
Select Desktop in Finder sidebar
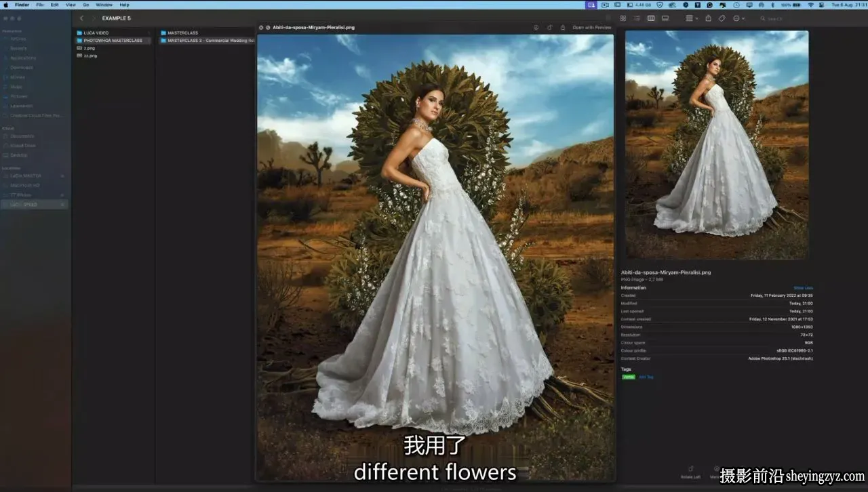point(19,155)
